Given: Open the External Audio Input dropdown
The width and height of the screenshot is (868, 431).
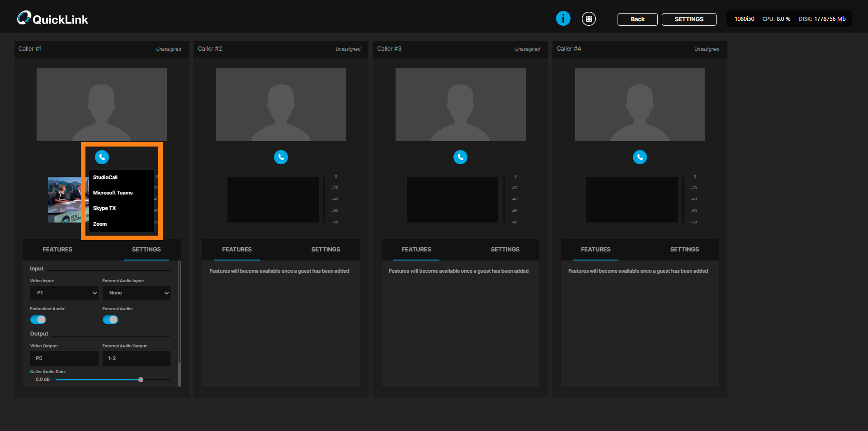Looking at the screenshot, I should [136, 293].
